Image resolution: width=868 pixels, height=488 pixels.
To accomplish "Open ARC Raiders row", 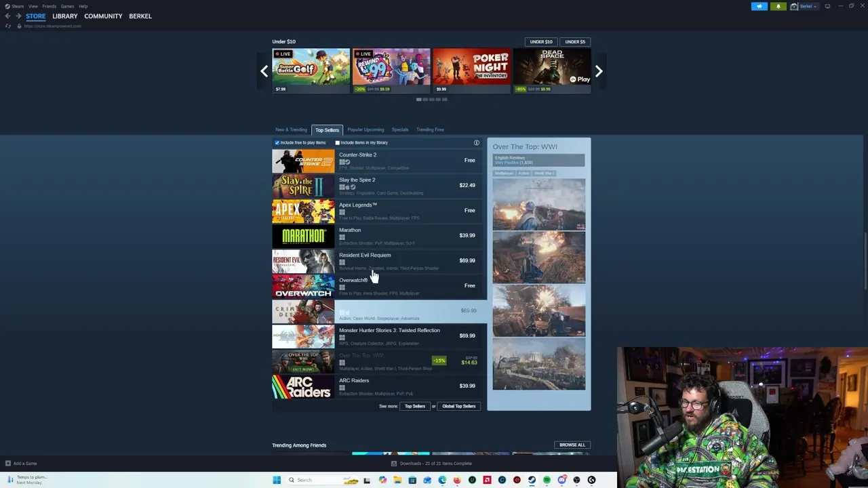I will [379, 386].
